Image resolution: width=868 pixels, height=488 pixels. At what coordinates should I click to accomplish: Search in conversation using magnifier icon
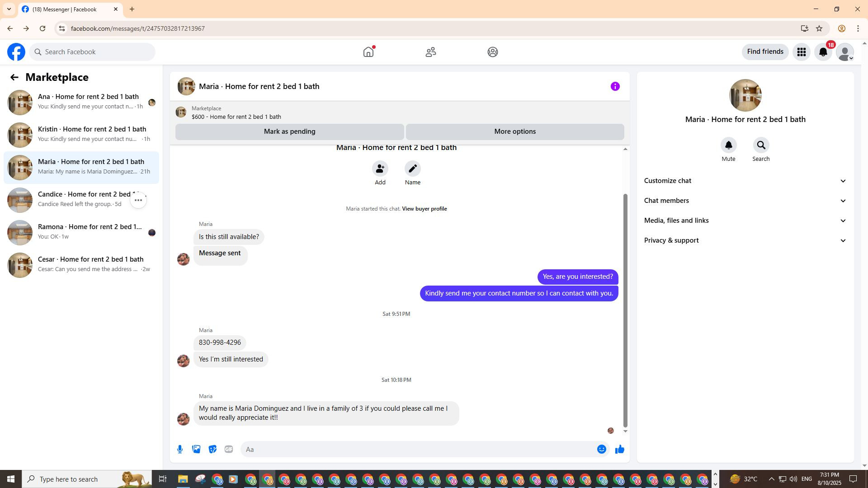761,145
